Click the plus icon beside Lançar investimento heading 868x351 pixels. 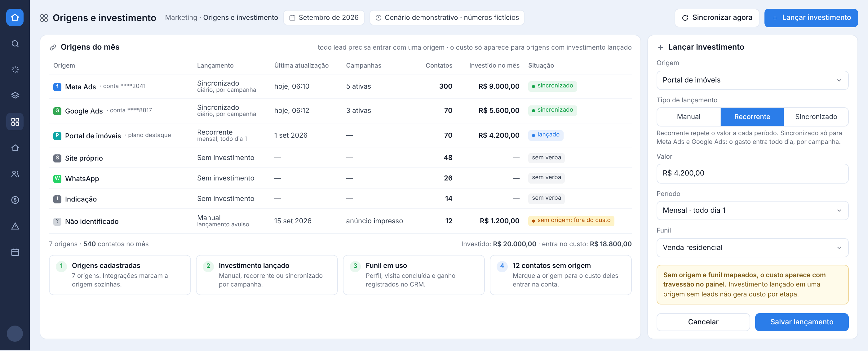pos(660,47)
